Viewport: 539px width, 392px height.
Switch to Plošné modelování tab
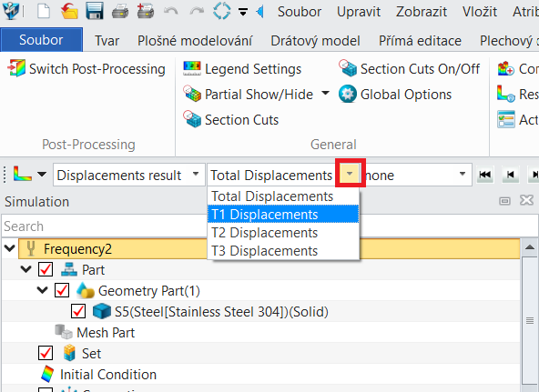(x=195, y=41)
